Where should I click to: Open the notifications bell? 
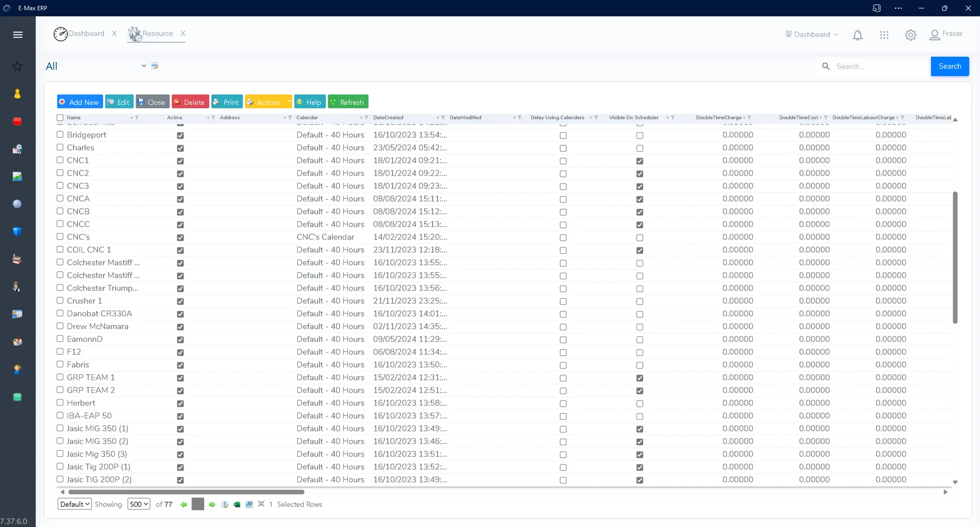point(857,35)
